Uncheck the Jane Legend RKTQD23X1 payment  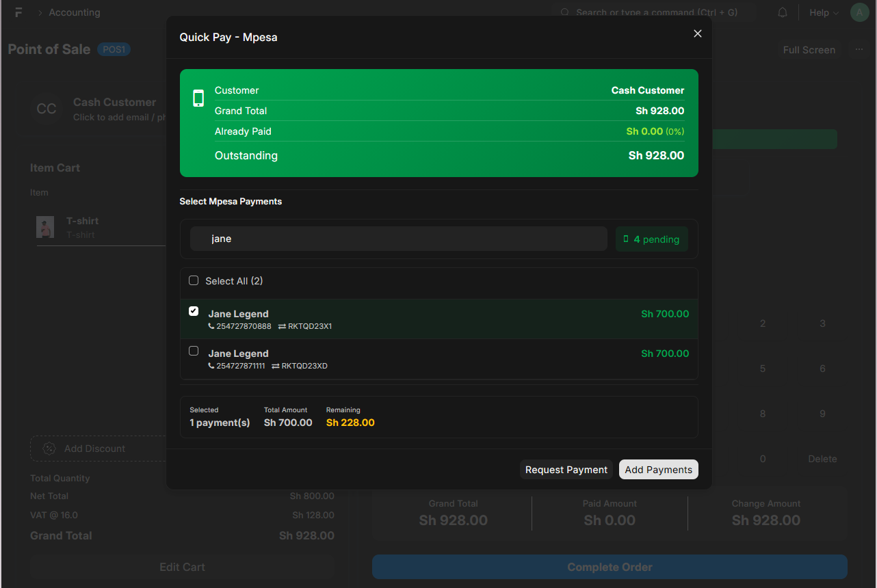[194, 311]
